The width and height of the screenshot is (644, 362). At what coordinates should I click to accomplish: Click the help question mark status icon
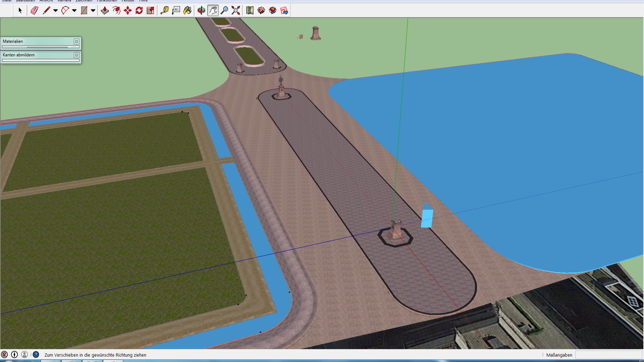click(x=36, y=355)
